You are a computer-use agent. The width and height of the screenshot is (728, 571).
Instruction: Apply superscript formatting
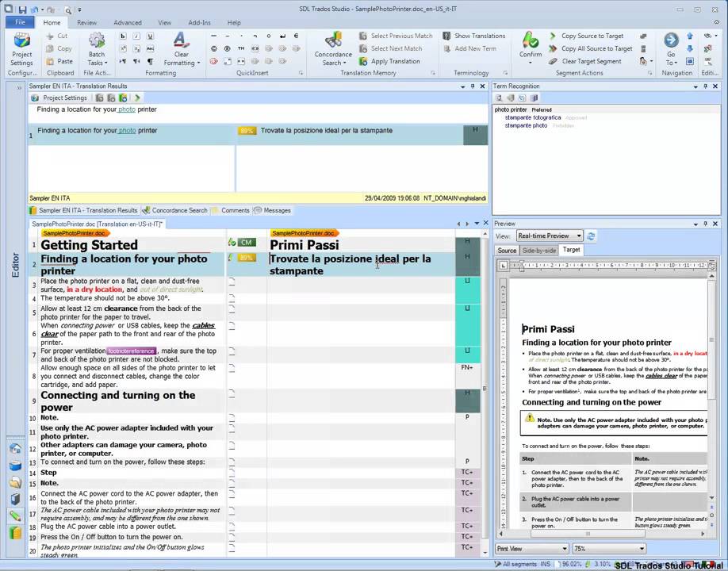pyautogui.click(x=123, y=48)
